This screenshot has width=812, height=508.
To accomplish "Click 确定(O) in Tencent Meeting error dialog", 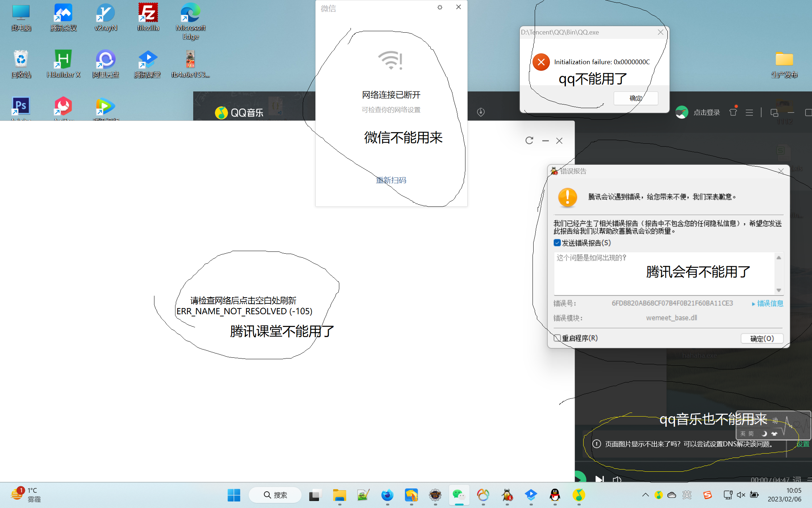I will pyautogui.click(x=762, y=338).
